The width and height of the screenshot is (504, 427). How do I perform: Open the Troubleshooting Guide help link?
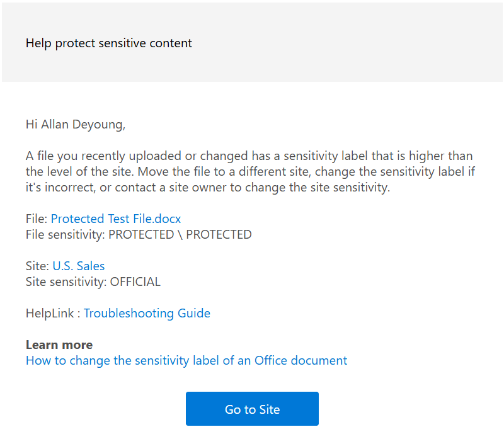147,313
